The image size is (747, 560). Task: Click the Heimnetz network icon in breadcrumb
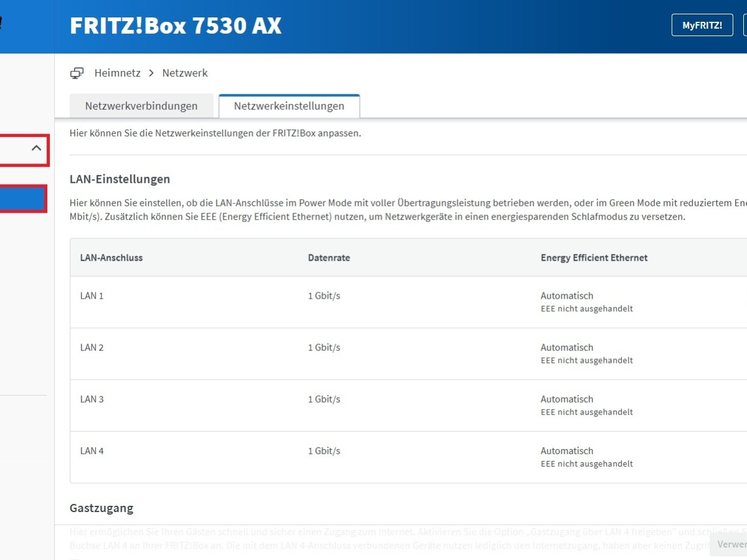(77, 73)
